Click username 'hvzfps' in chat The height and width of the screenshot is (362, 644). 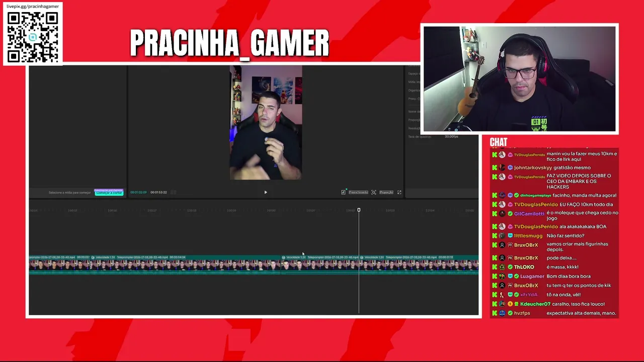pyautogui.click(x=522, y=313)
